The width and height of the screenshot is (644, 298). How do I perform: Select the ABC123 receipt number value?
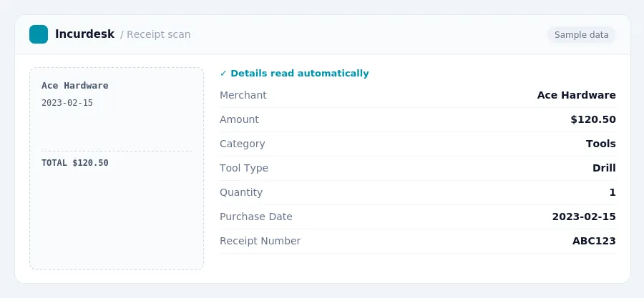594,241
